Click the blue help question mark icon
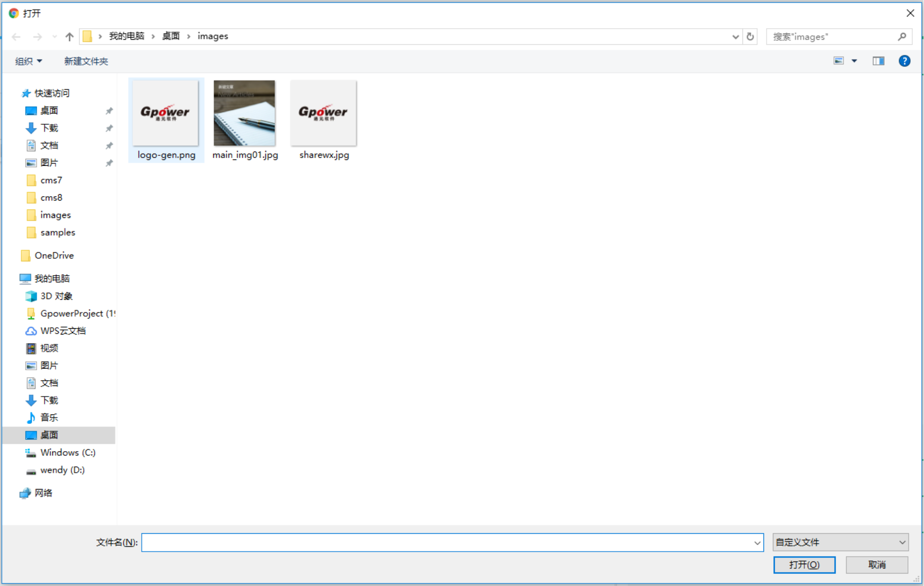The height and width of the screenshot is (586, 924). coord(904,61)
